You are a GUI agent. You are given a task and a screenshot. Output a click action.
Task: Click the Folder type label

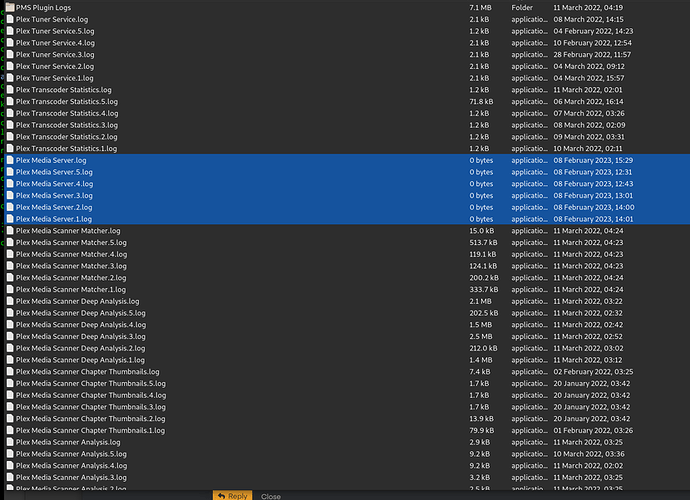[522, 7]
